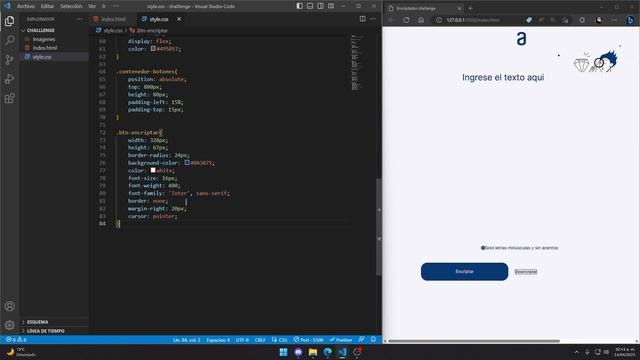The width and height of the screenshot is (640, 360).
Task: Toggle the primary sidebar layout icon
Action: pos(300,6)
